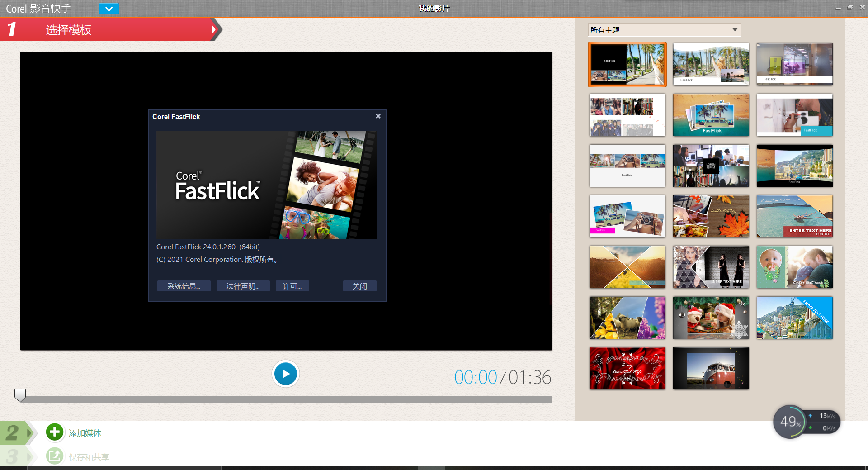Click the step 2 number arrow
This screenshot has height=470, width=868.
[18, 433]
